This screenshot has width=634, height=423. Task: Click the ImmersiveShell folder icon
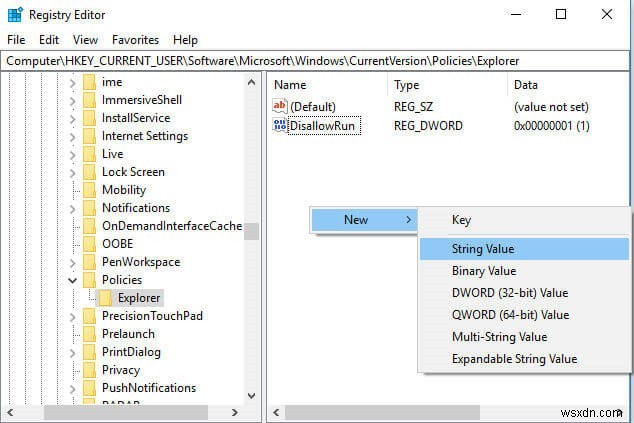pyautogui.click(x=90, y=100)
